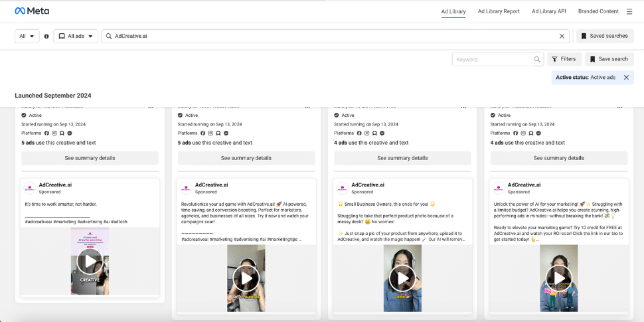The width and height of the screenshot is (644, 322).
Task: See summary details for second ad
Action: [x=246, y=158]
